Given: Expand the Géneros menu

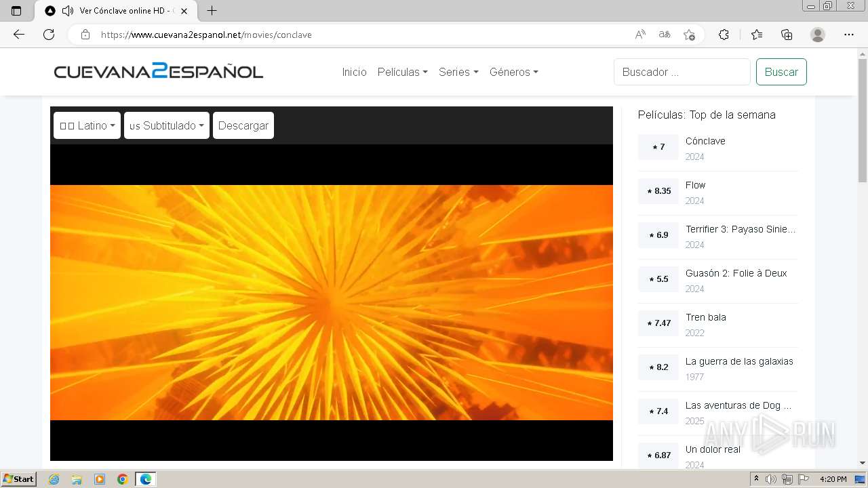Looking at the screenshot, I should pyautogui.click(x=513, y=72).
